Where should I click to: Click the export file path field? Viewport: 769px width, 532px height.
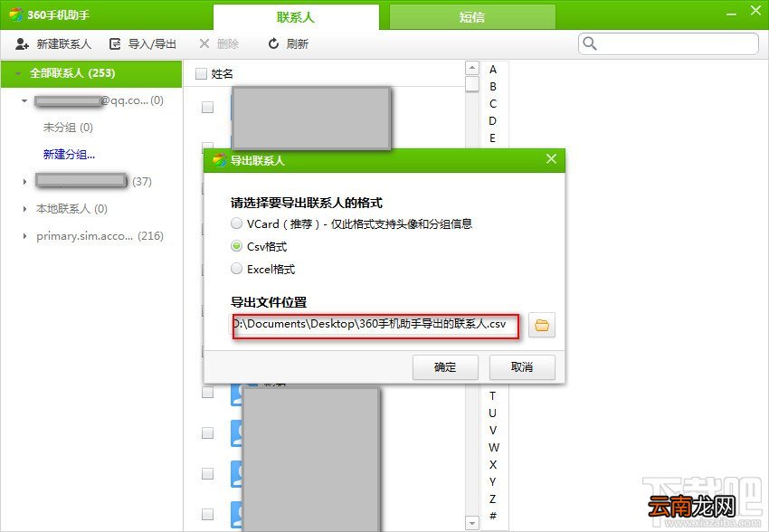click(x=375, y=325)
